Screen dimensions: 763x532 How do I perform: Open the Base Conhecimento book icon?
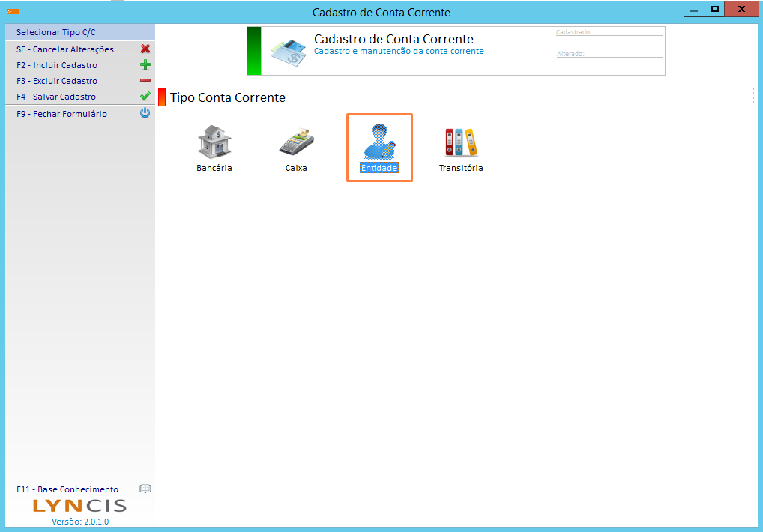tap(145, 489)
